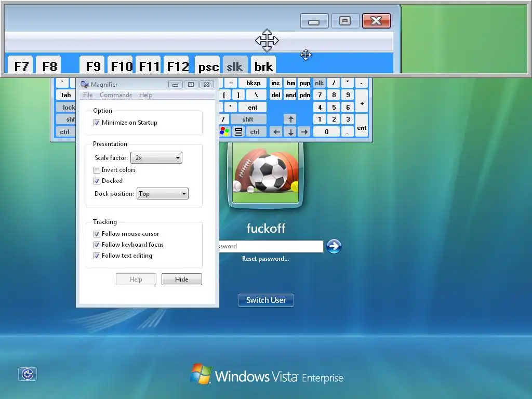Image resolution: width=532 pixels, height=399 pixels.
Task: Toggle the Follow keyboard focus checkbox
Action: (97, 245)
